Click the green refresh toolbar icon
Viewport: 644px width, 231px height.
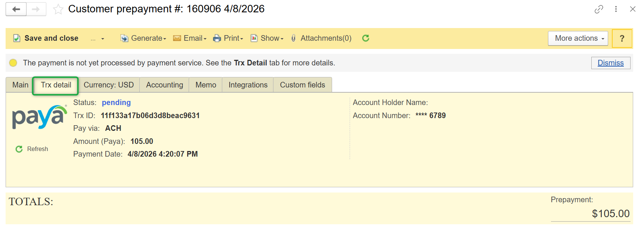pyautogui.click(x=366, y=38)
